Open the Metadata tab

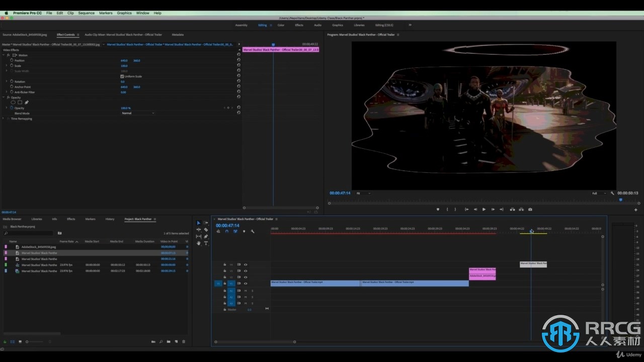(x=178, y=35)
